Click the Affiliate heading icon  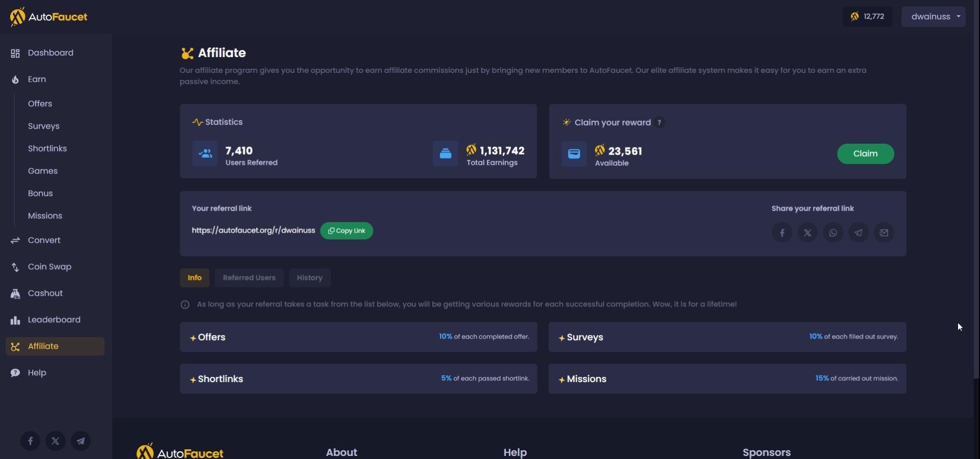click(x=187, y=53)
